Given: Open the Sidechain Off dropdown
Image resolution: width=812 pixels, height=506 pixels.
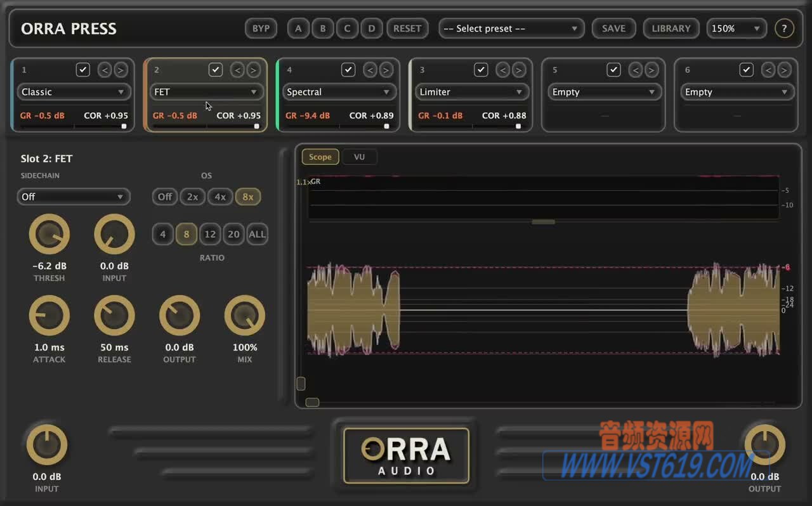Looking at the screenshot, I should coord(74,197).
